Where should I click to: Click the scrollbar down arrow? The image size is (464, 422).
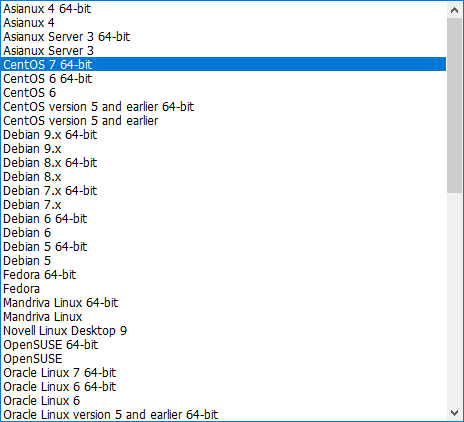coord(454,413)
